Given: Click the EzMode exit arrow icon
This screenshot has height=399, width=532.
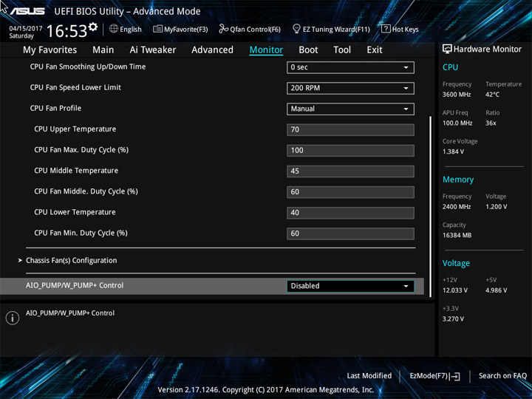Looking at the screenshot, I should [x=454, y=376].
